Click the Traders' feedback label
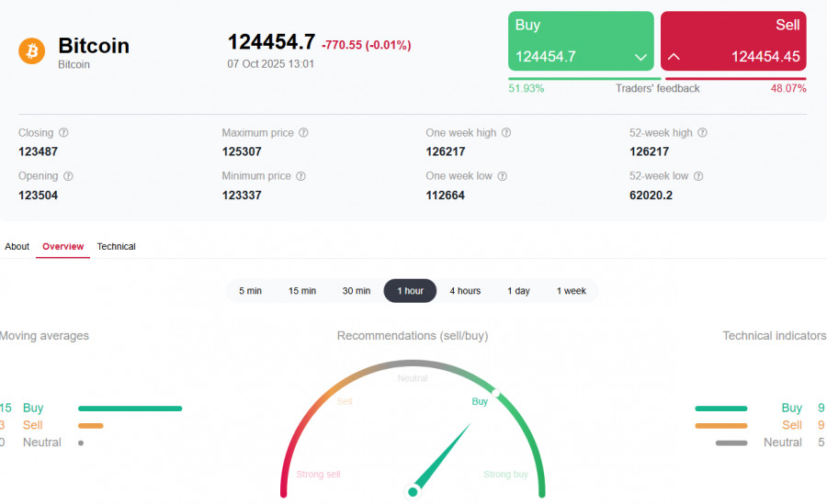 (x=657, y=88)
